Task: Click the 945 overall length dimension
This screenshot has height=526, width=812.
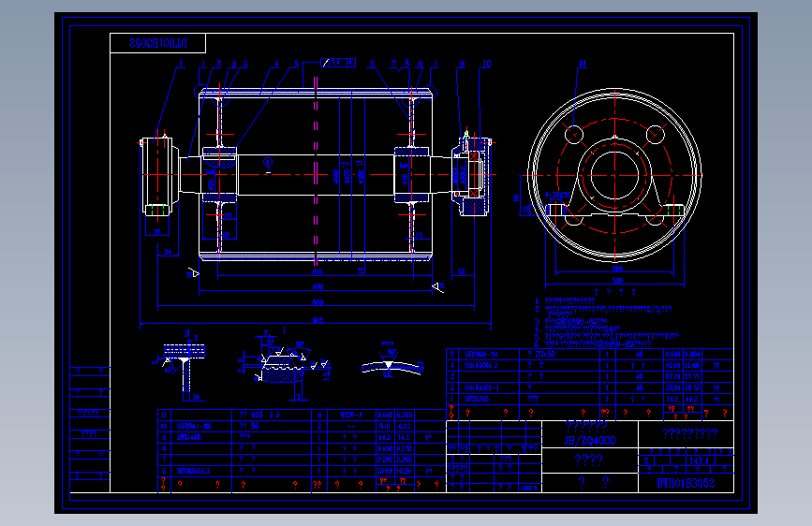Action: [317, 320]
